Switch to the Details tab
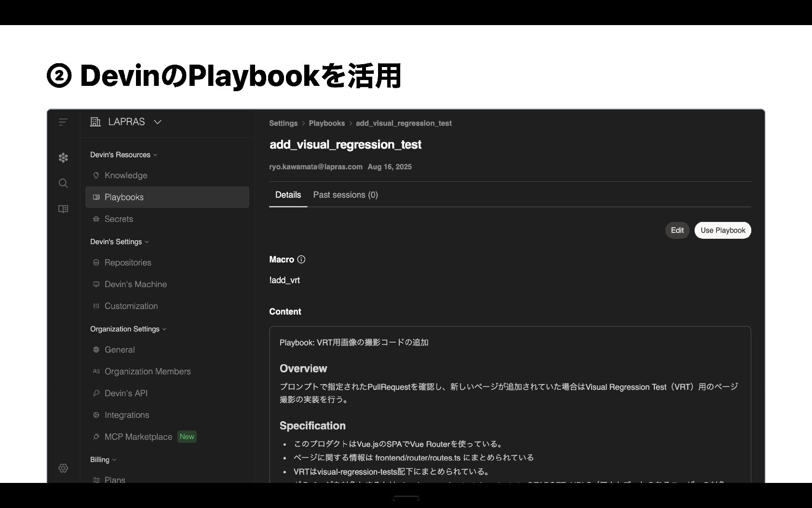The height and width of the screenshot is (508, 812). click(x=288, y=195)
